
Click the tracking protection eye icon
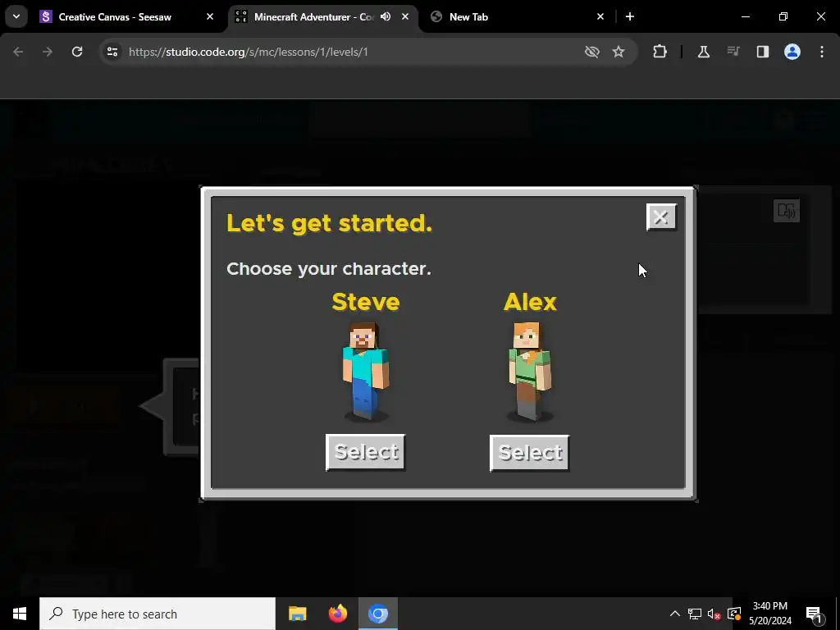pos(592,52)
